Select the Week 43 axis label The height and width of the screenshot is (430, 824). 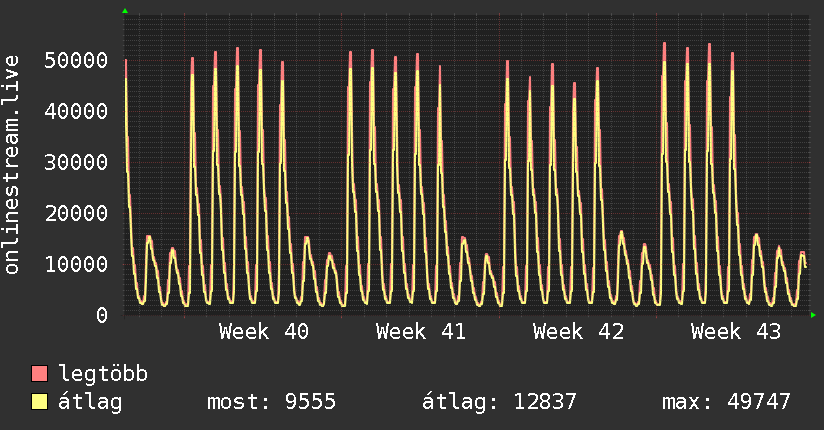736,332
